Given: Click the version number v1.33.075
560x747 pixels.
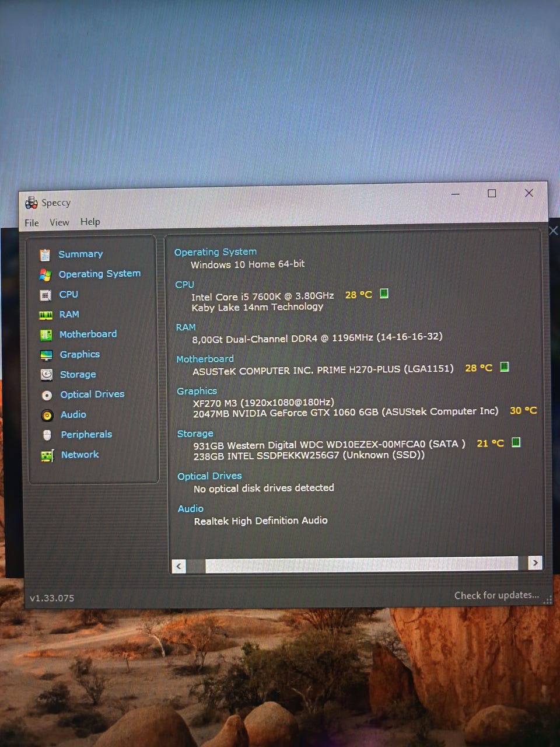Looking at the screenshot, I should point(52,598).
